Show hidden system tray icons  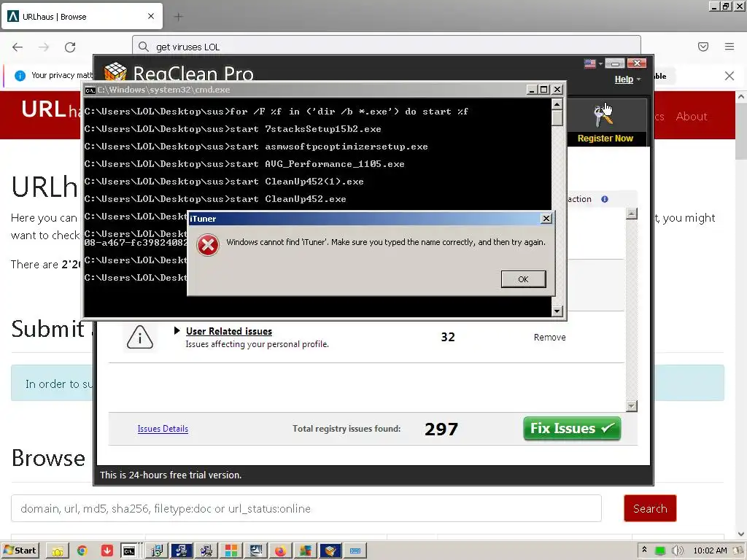(645, 550)
